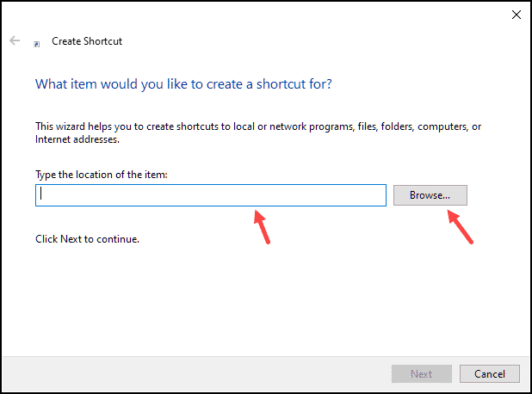Image resolution: width=532 pixels, height=394 pixels.
Task: Click the "Type the location of the item:" label
Action: click(x=102, y=175)
